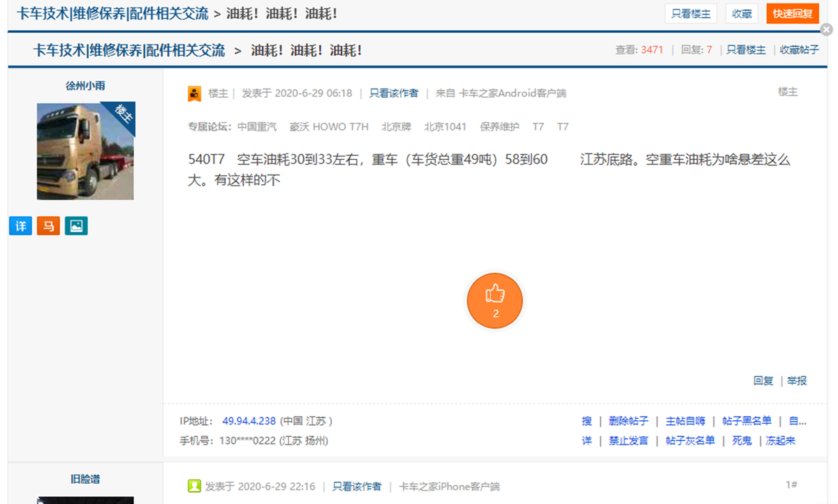838x504 pixels.
Task: Open the 保养维护 forum tag
Action: pyautogui.click(x=499, y=126)
